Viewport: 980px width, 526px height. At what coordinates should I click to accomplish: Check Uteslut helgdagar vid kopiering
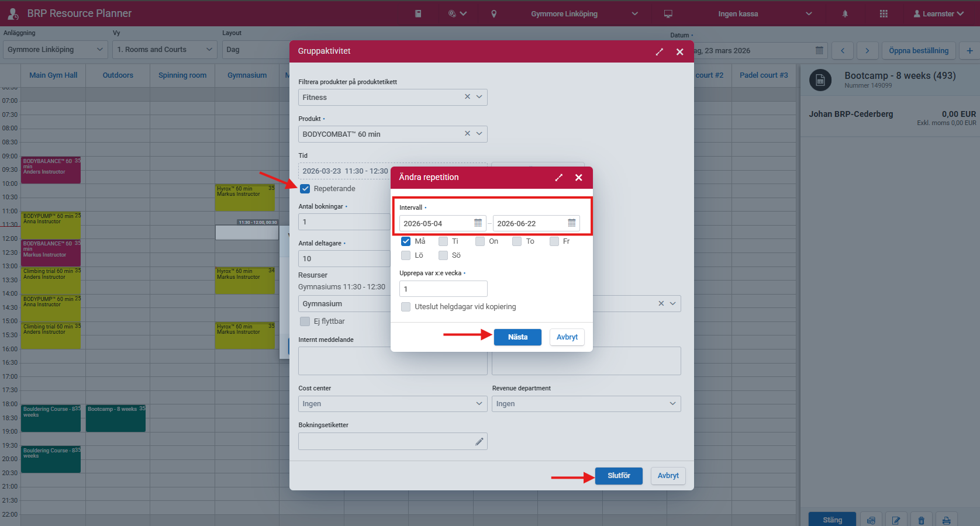(x=406, y=307)
